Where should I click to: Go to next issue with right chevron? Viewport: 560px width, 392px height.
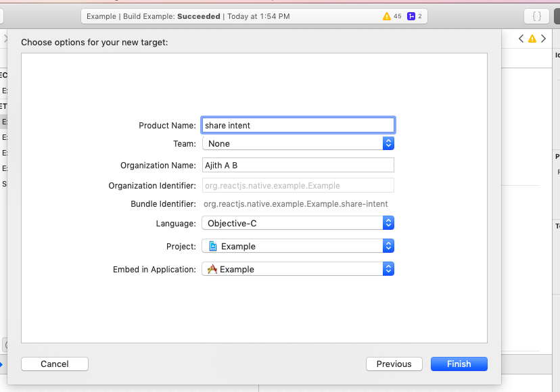[x=543, y=39]
